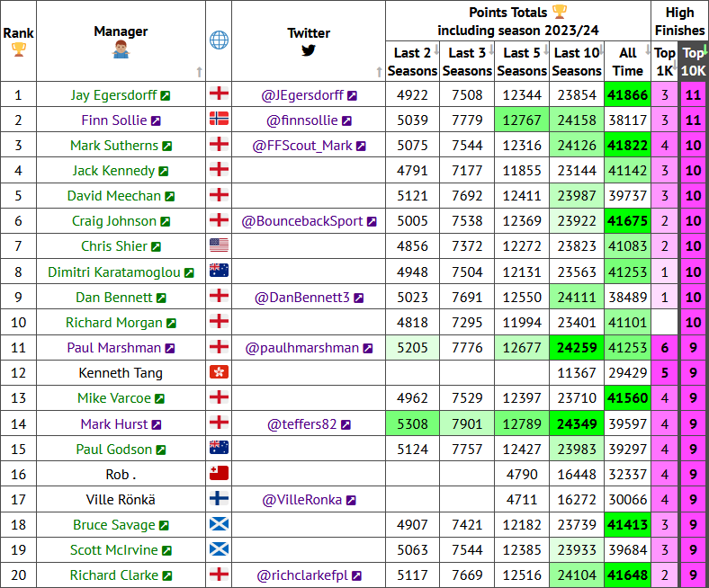This screenshot has height=588, width=709.
Task: Click external link icon beside @BouncebackSport
Action: (372, 222)
